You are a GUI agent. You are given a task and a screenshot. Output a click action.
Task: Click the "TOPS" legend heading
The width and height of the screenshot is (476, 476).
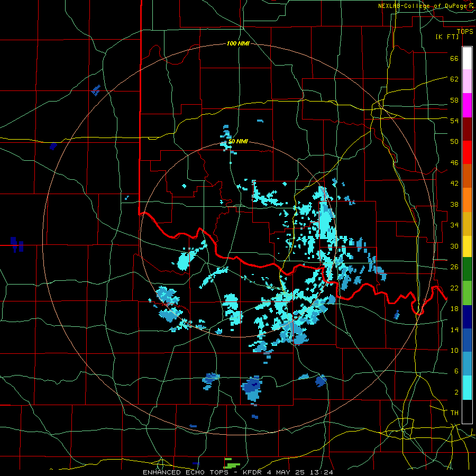pos(465,32)
